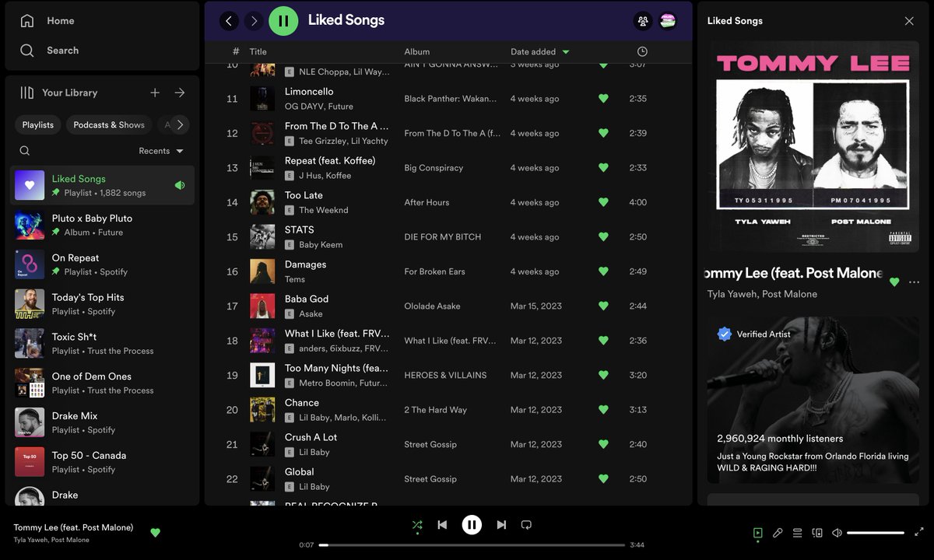Viewport: 934px width, 560px height.
Task: Open Pluto x Baby Pluto album
Action: coord(102,225)
